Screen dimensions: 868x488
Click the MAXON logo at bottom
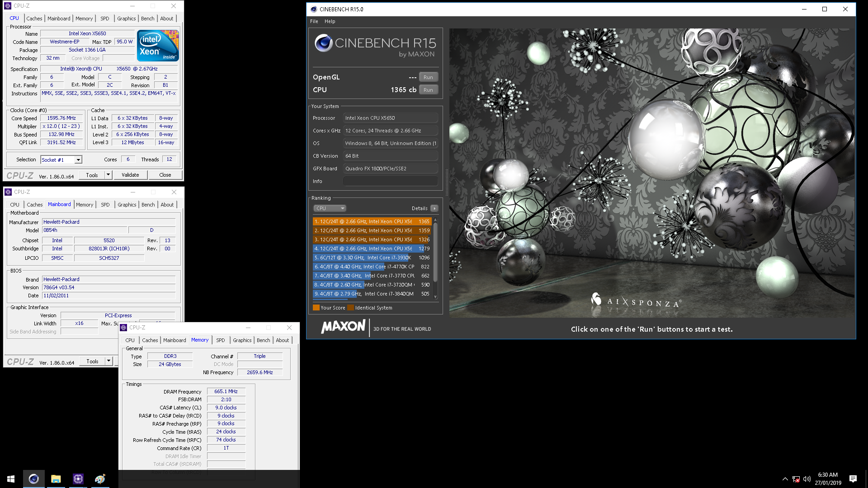[343, 326]
